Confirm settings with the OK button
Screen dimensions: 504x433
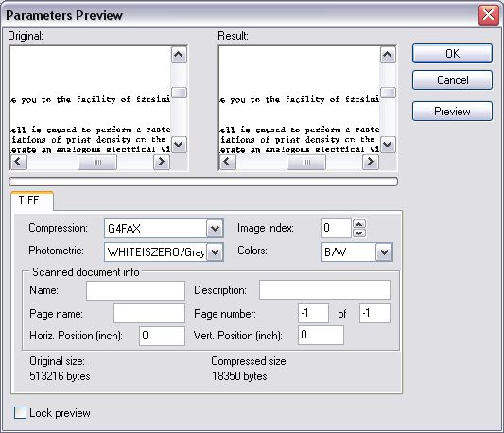tap(452, 54)
